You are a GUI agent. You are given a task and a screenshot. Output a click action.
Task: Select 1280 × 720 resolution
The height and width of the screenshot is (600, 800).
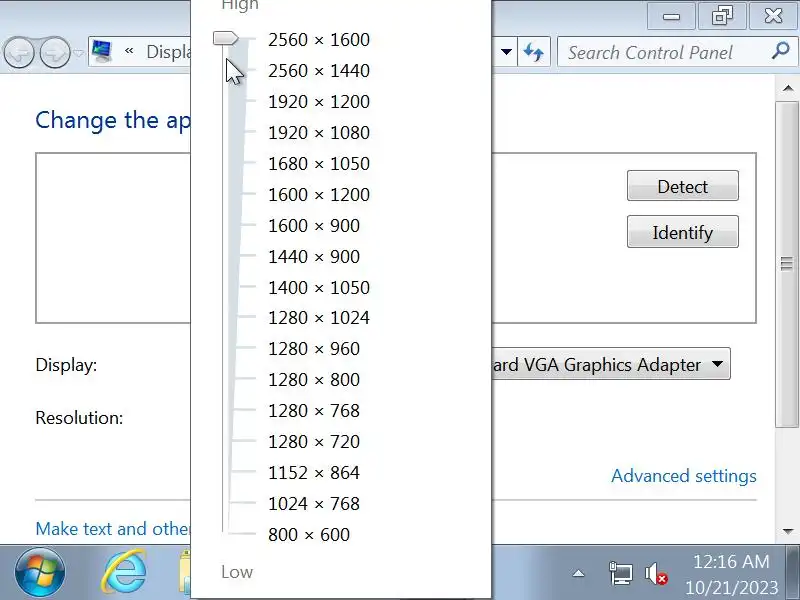(x=314, y=442)
